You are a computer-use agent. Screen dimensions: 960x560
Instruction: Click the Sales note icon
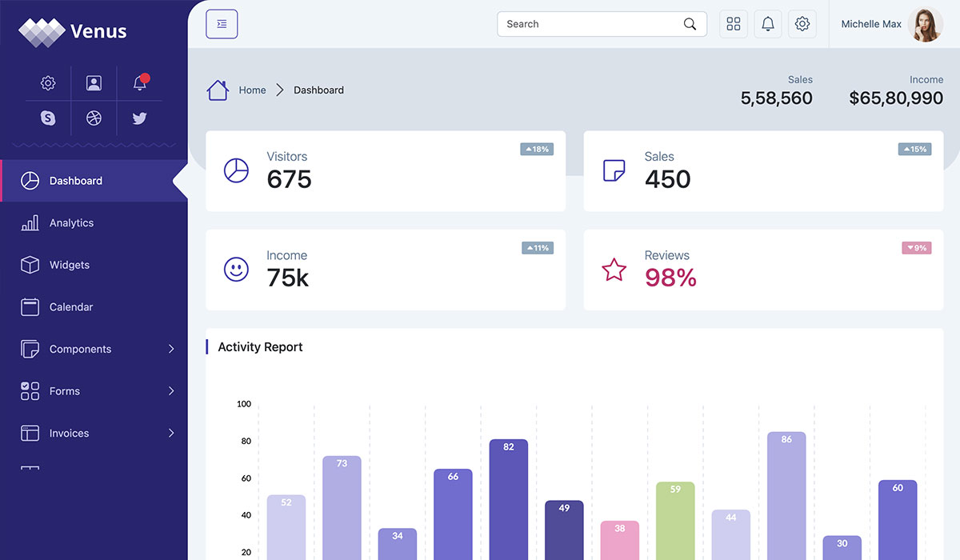(x=614, y=170)
